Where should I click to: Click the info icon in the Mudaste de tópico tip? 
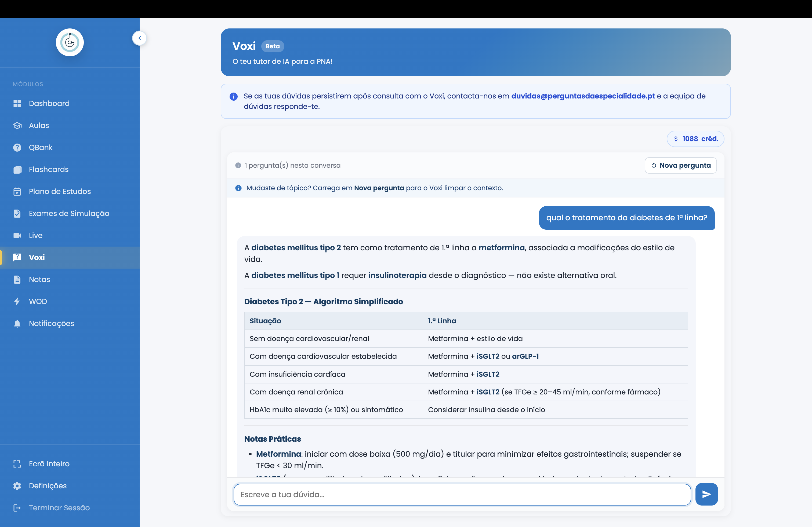[238, 188]
